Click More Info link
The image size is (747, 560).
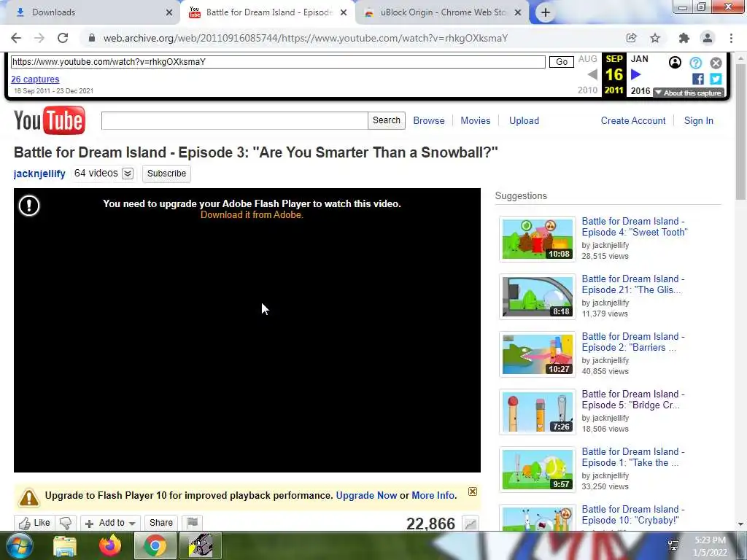click(433, 495)
